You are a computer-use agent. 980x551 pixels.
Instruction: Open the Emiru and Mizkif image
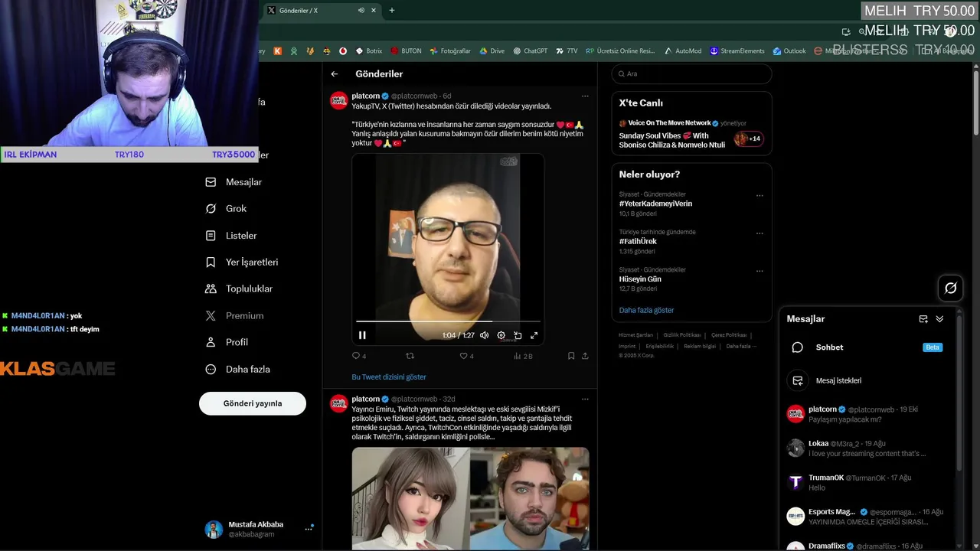coord(471,498)
